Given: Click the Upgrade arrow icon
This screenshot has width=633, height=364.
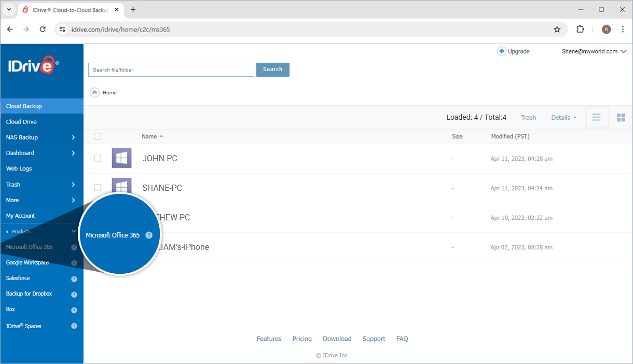Looking at the screenshot, I should point(501,51).
